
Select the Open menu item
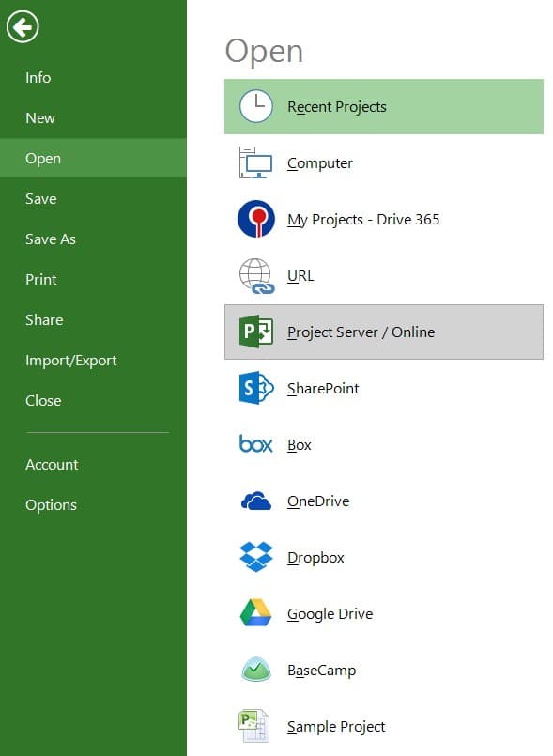[93, 158]
